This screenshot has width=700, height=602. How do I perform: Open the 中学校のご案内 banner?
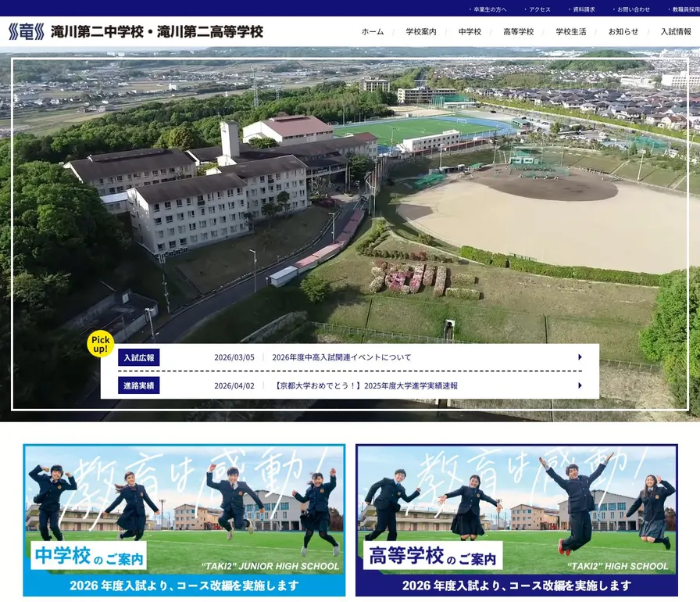click(184, 520)
